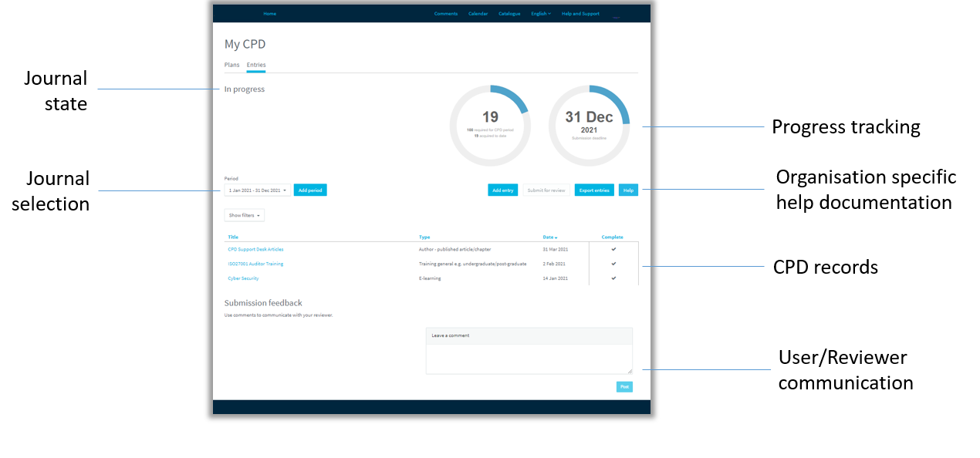Open the ISO27001 Auditor Training record
The image size is (980, 458).
[x=256, y=263]
